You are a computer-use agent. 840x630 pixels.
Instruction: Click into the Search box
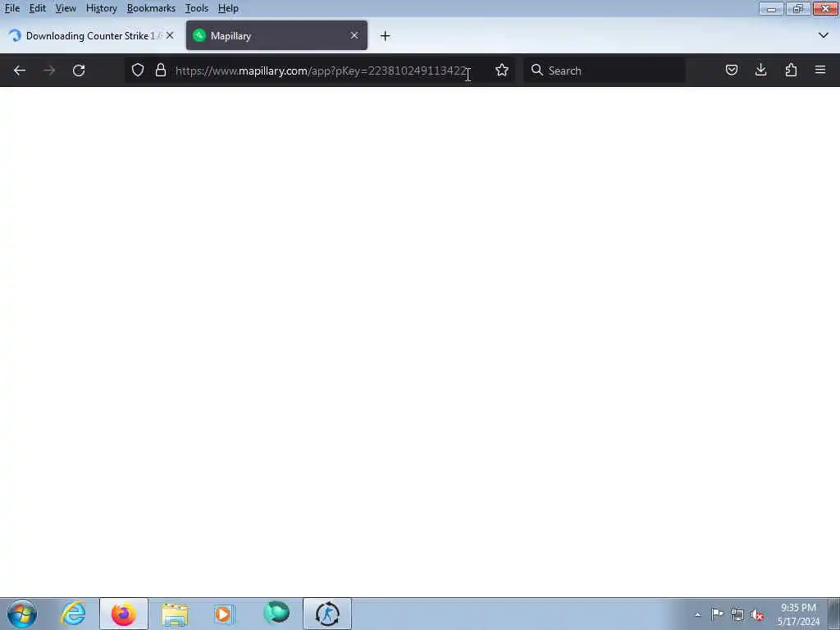(605, 71)
